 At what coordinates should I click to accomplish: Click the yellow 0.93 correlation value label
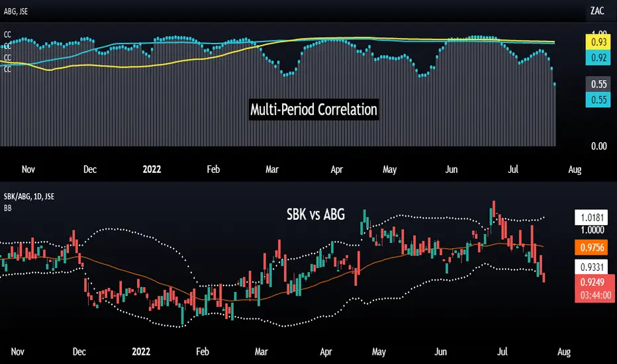[598, 42]
